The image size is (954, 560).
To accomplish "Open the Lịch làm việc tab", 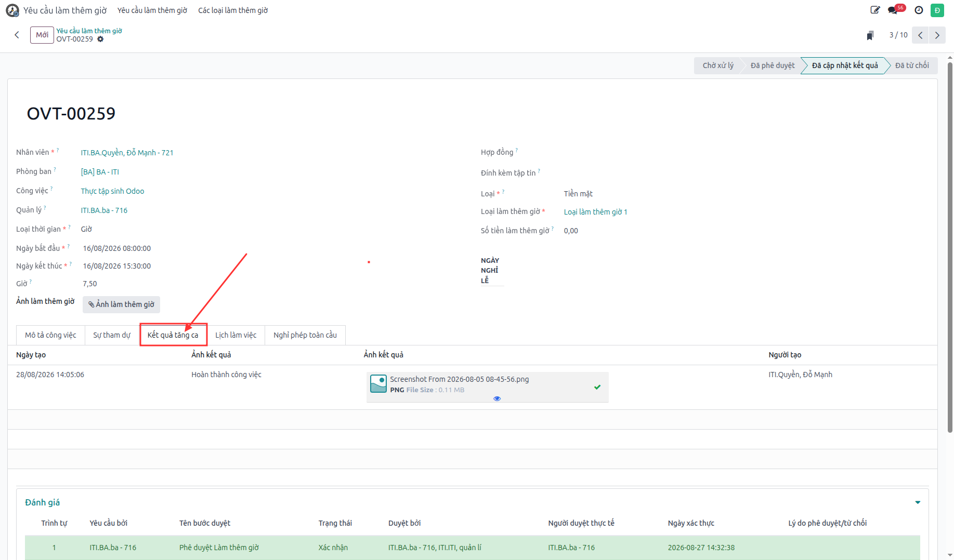I will point(236,335).
